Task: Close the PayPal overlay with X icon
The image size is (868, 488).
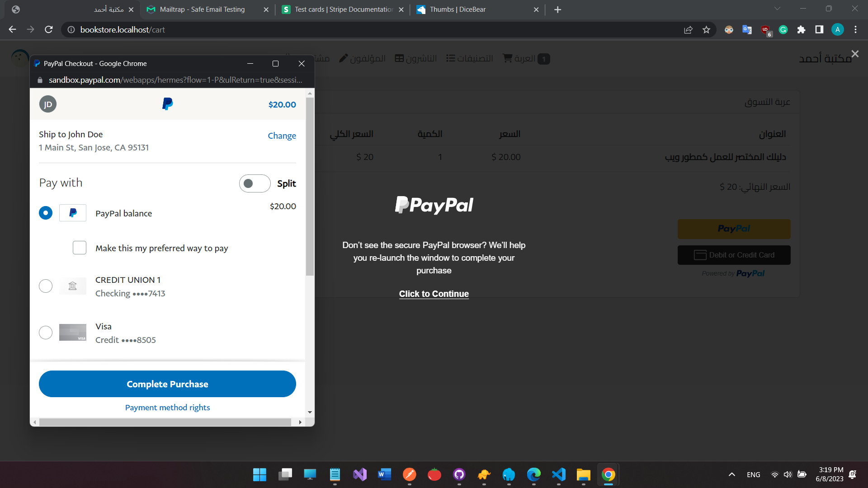Action: click(x=854, y=54)
